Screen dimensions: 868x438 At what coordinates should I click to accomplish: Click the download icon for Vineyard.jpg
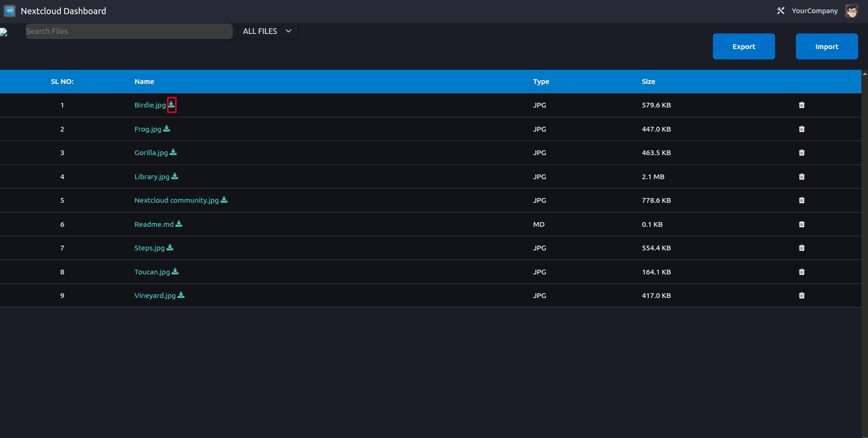coord(181,295)
